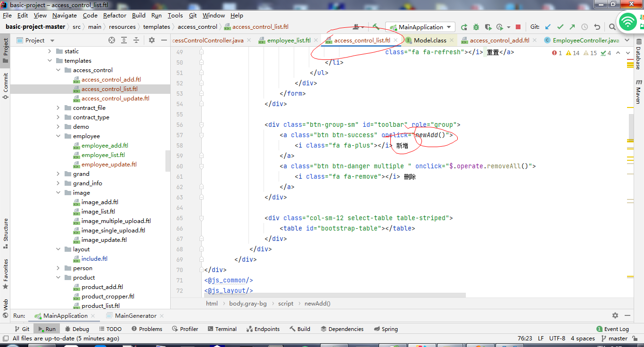This screenshot has width=644, height=347.
Task: Open Project panel settings gear
Action: (x=152, y=40)
